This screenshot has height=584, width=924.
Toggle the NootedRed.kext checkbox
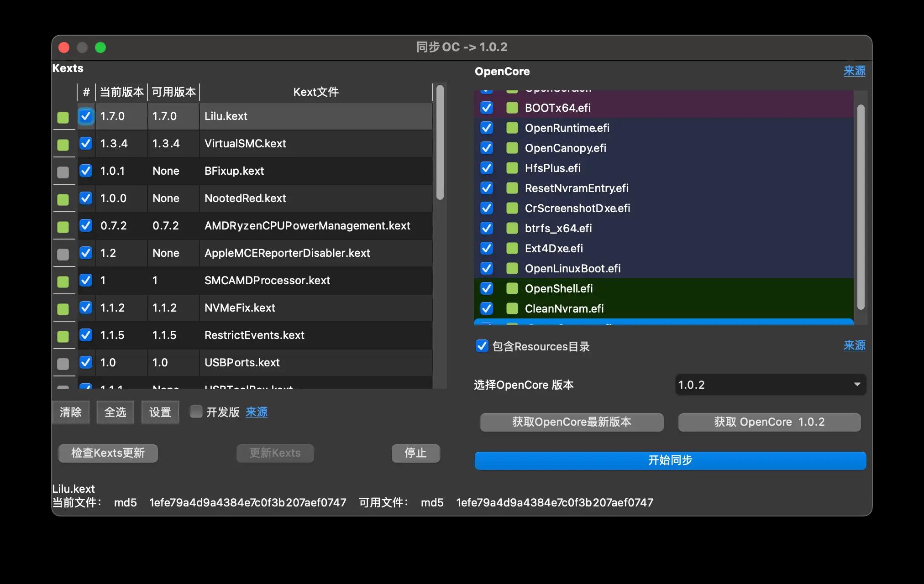86,198
